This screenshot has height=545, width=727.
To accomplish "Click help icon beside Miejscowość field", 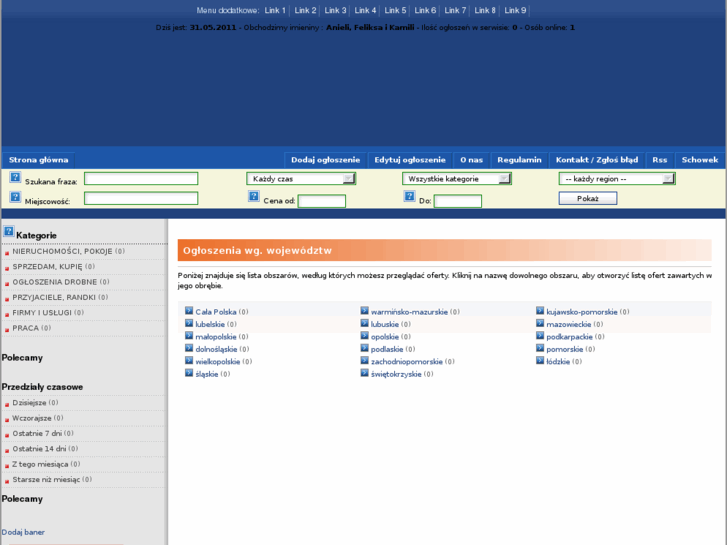I will tap(15, 197).
